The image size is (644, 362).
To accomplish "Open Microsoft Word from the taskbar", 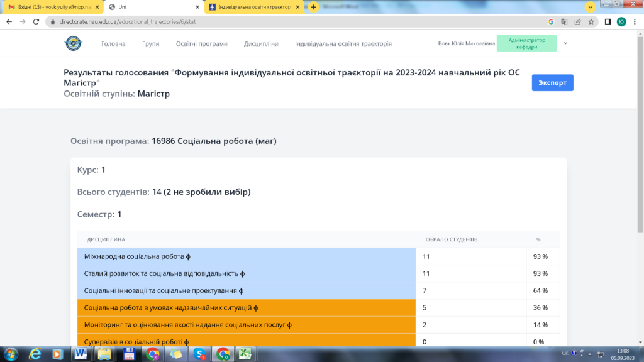I will click(80, 354).
